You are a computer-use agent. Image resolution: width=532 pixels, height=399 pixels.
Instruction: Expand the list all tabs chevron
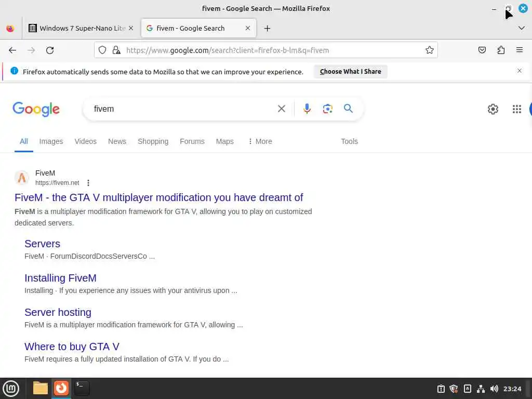(522, 28)
